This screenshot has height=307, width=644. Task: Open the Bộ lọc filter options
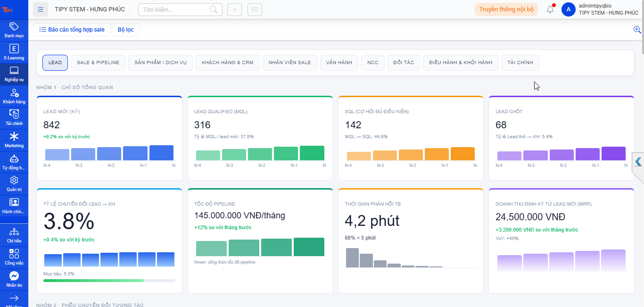coord(126,30)
